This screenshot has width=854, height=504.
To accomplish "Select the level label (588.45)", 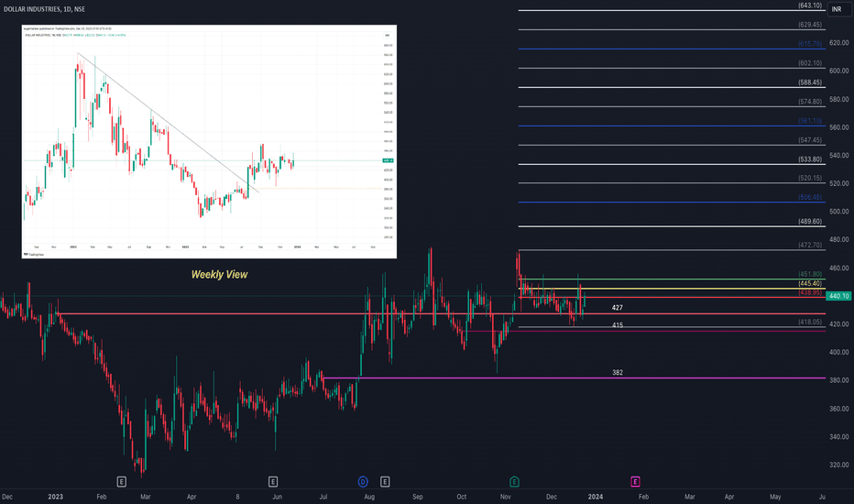I will pyautogui.click(x=810, y=82).
